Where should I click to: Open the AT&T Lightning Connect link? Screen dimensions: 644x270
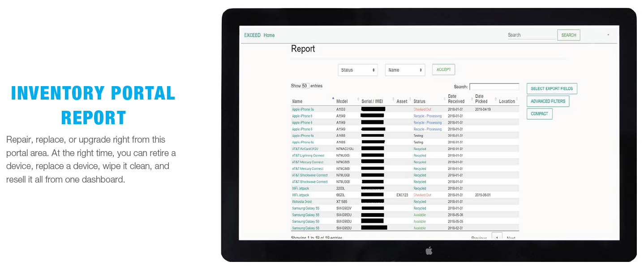coord(308,156)
